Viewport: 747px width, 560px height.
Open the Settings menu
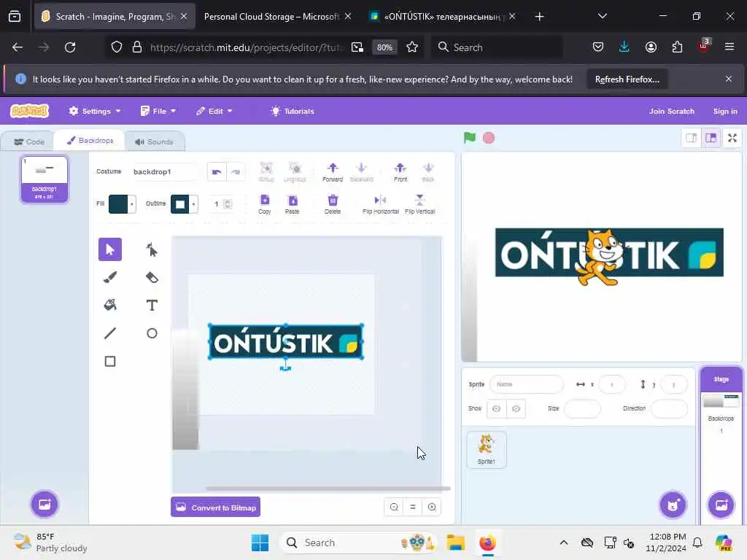(x=94, y=111)
